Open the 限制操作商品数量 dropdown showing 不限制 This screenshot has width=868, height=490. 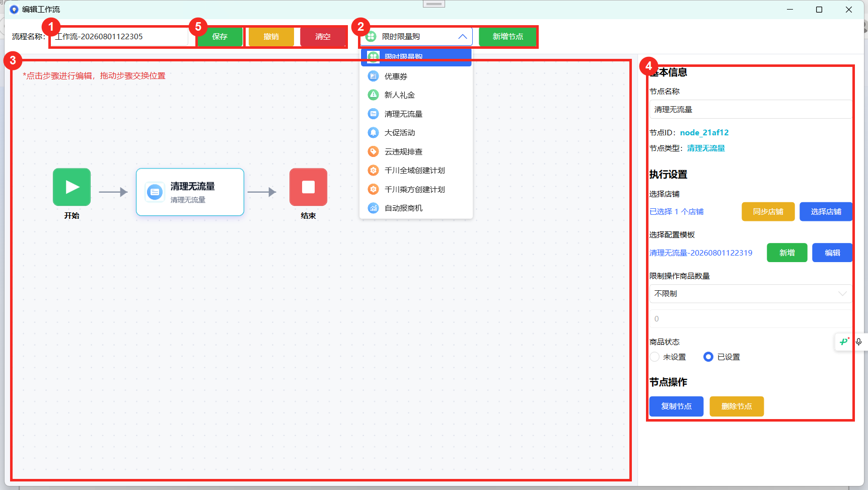[751, 293]
